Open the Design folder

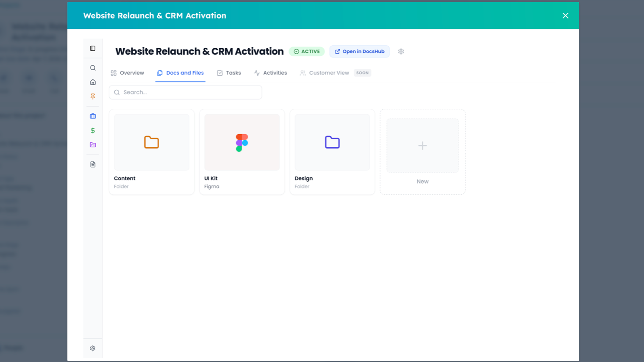[332, 142]
